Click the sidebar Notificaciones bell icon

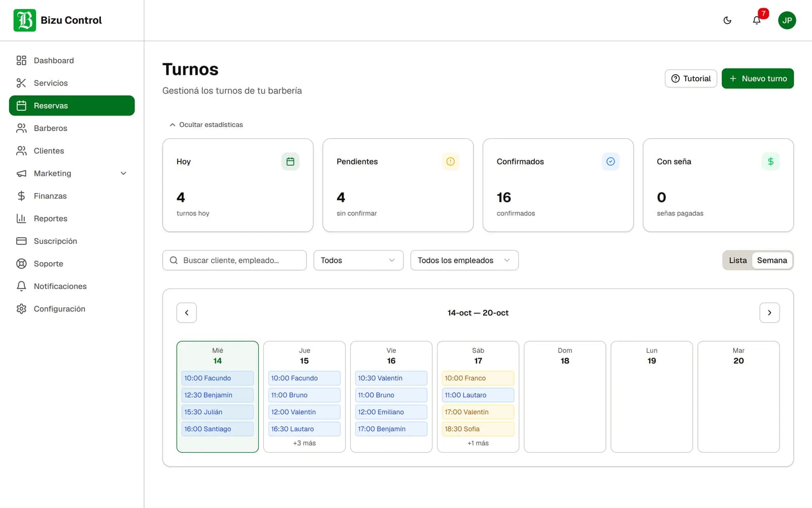coord(21,287)
